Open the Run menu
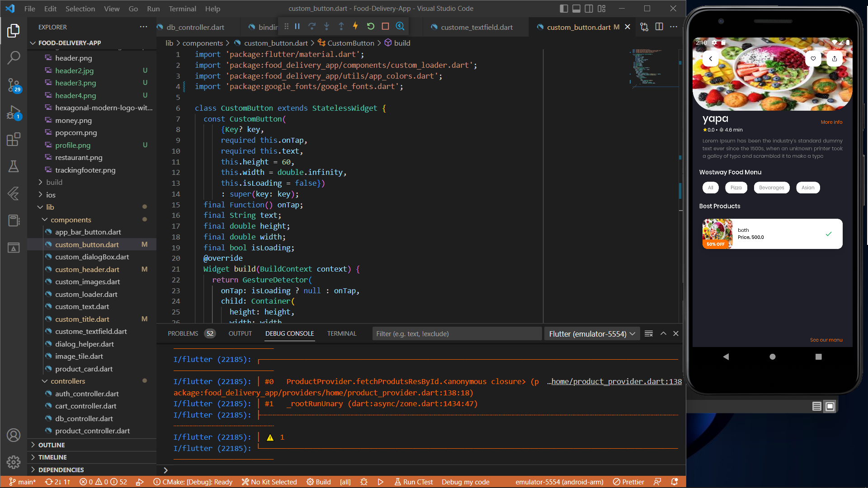The width and height of the screenshot is (868, 488). pyautogui.click(x=153, y=9)
